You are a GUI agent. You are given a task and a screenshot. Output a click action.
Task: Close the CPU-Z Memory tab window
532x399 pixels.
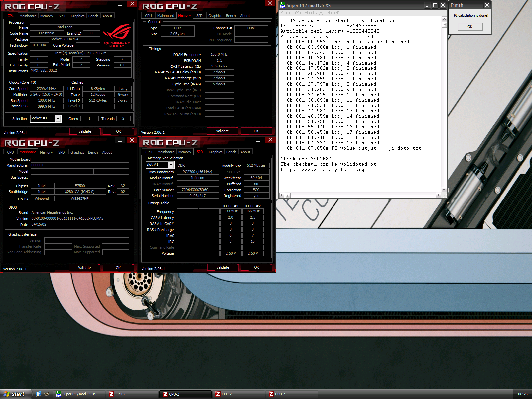coord(270,3)
